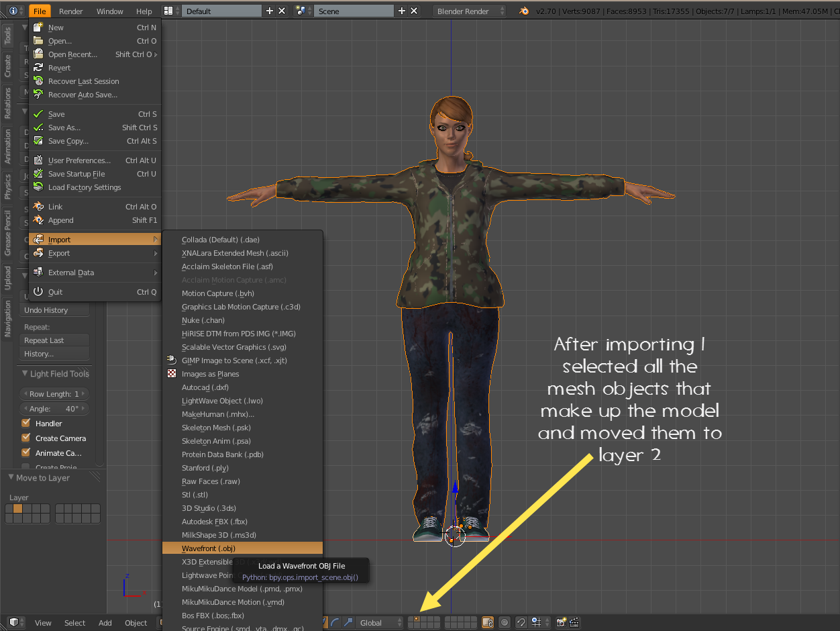This screenshot has width=840, height=631.
Task: Select the Animation sidebar tab
Action: [7, 147]
